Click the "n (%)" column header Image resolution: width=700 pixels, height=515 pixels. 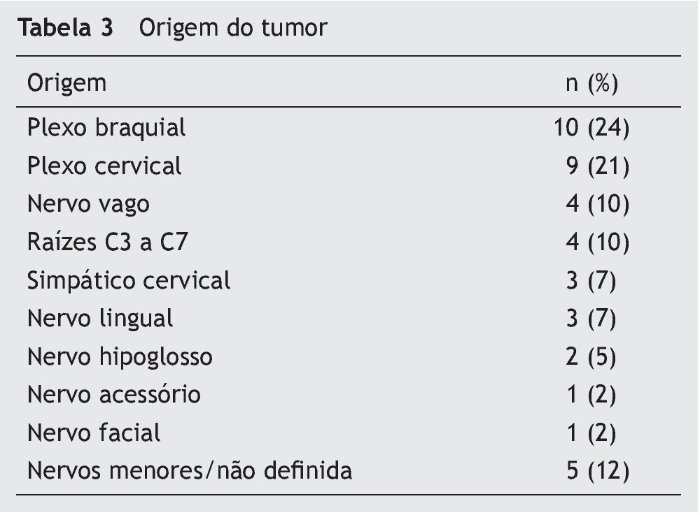click(x=591, y=83)
